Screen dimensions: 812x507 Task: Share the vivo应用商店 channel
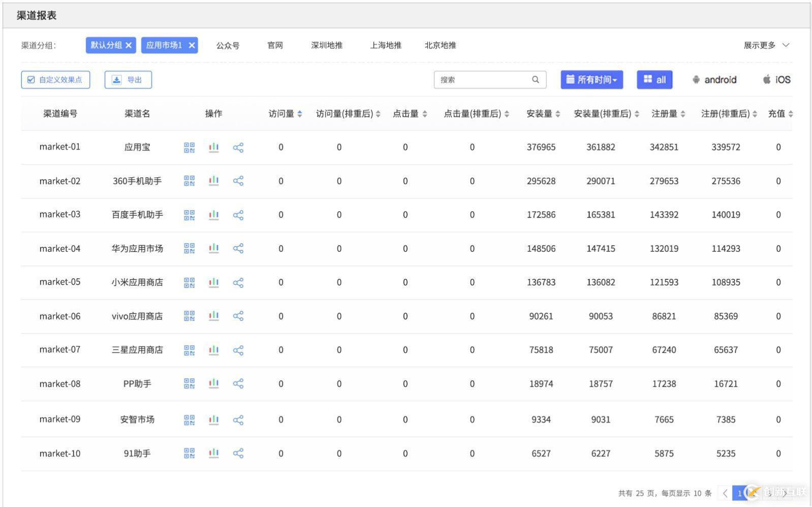[x=238, y=316]
